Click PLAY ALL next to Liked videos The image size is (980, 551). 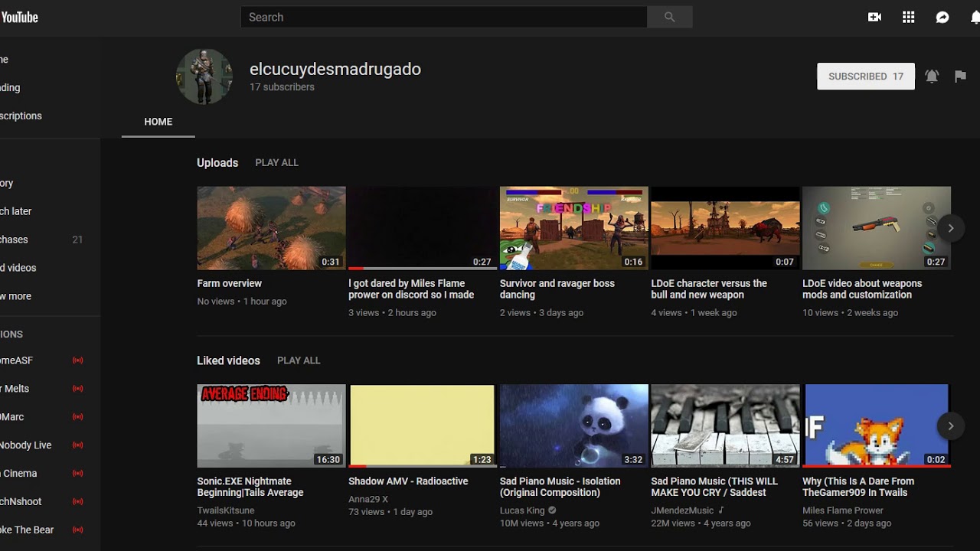(299, 360)
